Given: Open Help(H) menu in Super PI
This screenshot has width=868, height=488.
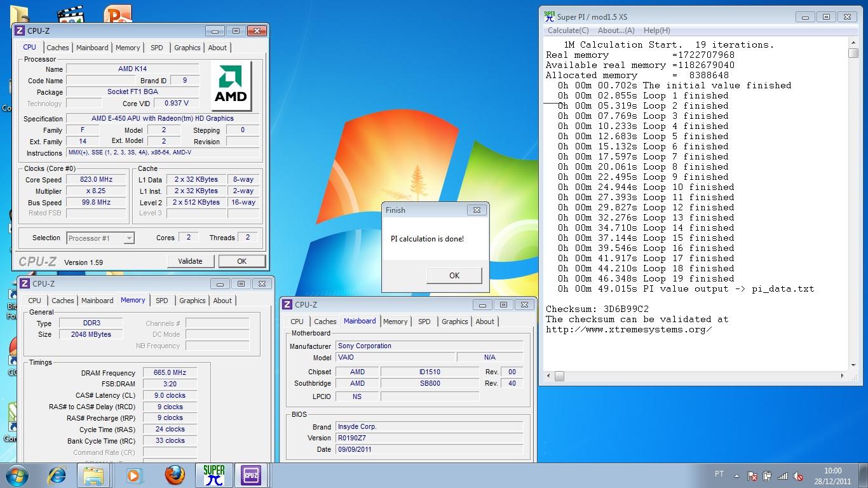Looking at the screenshot, I should 656,30.
